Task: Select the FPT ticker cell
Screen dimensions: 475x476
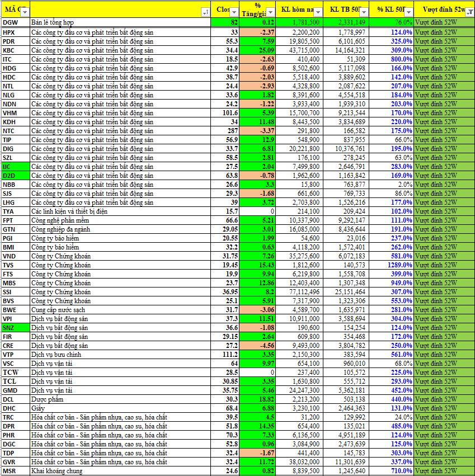Action: click(x=15, y=220)
